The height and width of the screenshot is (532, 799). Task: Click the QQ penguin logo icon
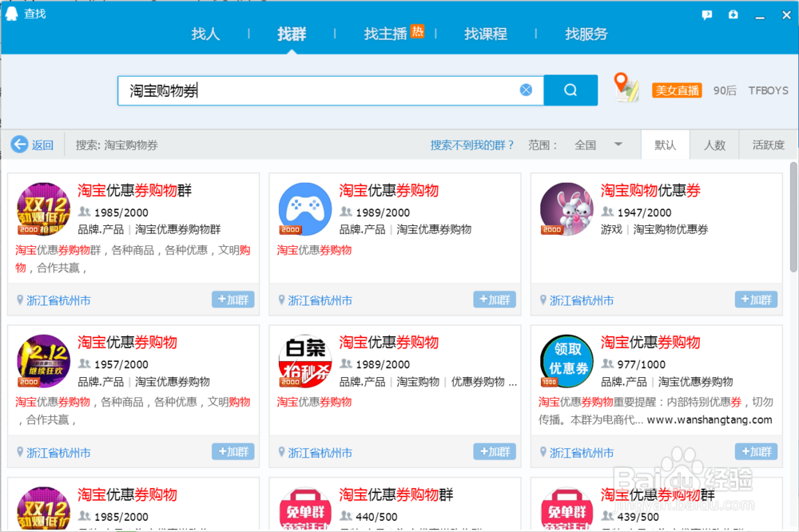(x=11, y=14)
